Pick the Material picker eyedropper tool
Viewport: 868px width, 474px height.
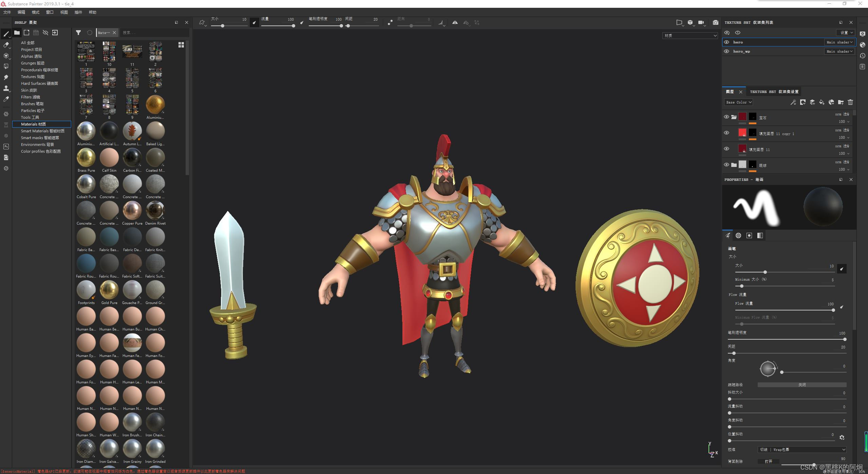click(x=6, y=99)
